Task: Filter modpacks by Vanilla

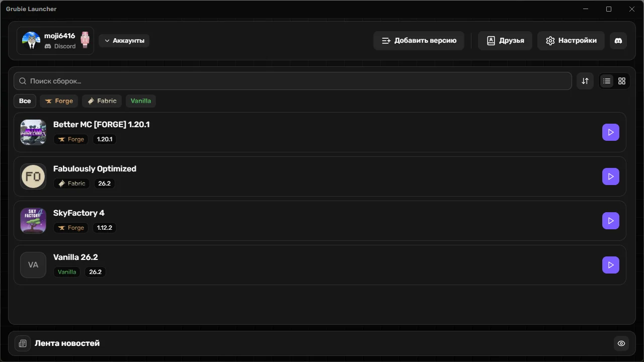Action: 141,101
